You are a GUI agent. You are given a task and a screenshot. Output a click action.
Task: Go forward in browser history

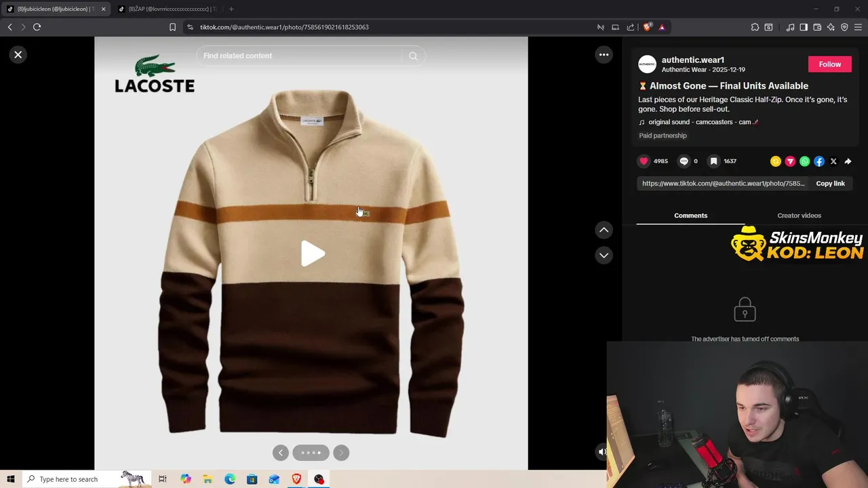23,27
